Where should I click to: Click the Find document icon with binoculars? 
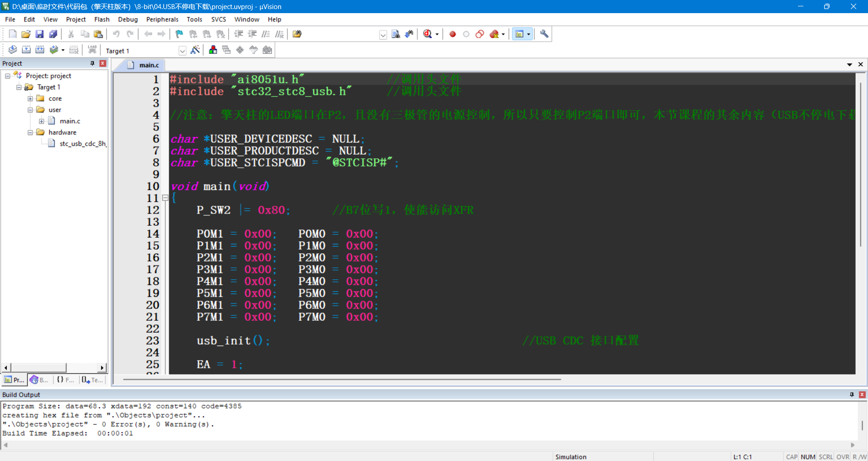[396, 34]
